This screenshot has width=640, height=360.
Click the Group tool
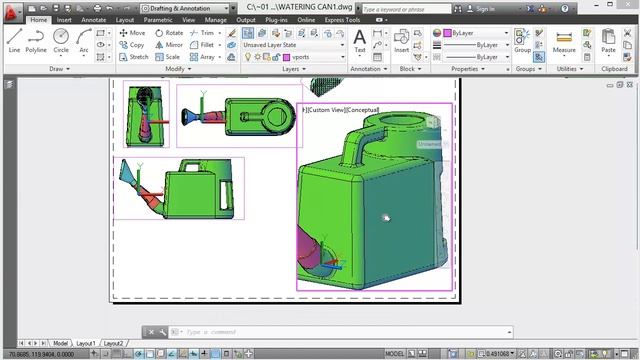coord(522,41)
